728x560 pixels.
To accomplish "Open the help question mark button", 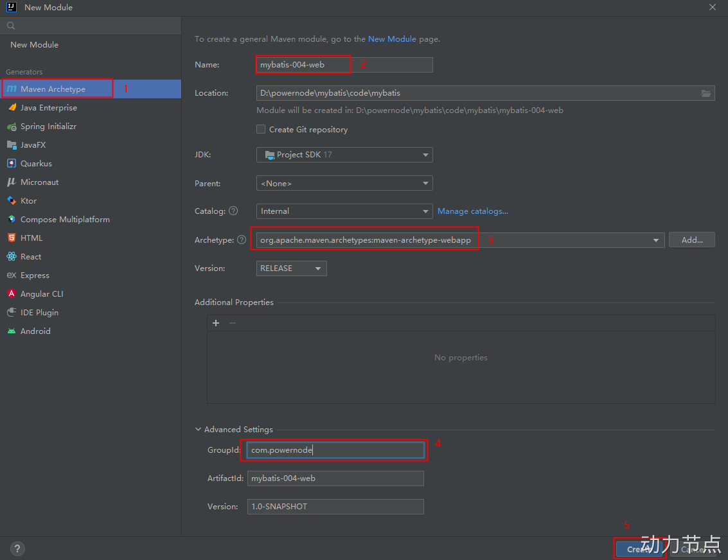I will tap(17, 548).
